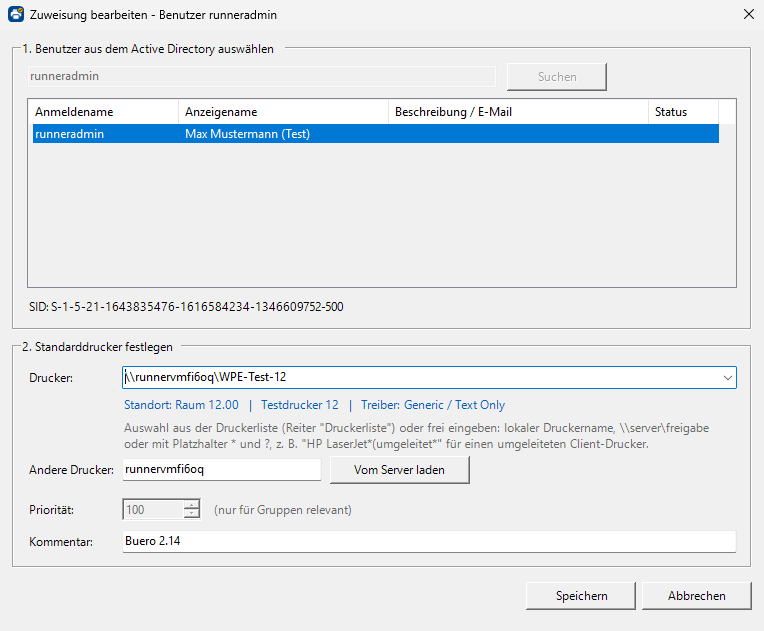Click the '2. Standarddrucker festlegen' group title
Screen dimensions: 764x631
[97, 347]
